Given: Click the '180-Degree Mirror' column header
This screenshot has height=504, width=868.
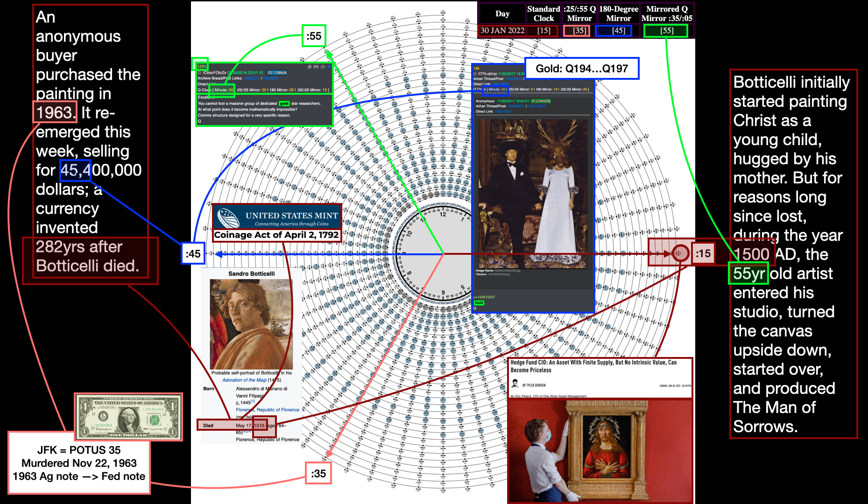Looking at the screenshot, I should [619, 14].
